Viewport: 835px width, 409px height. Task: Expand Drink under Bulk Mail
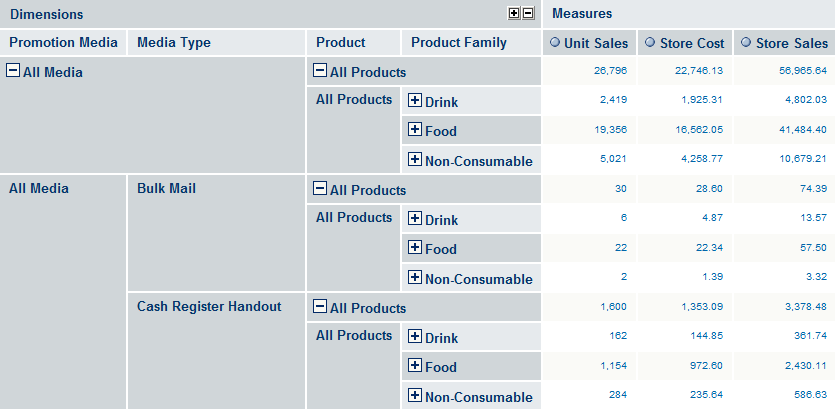point(415,218)
